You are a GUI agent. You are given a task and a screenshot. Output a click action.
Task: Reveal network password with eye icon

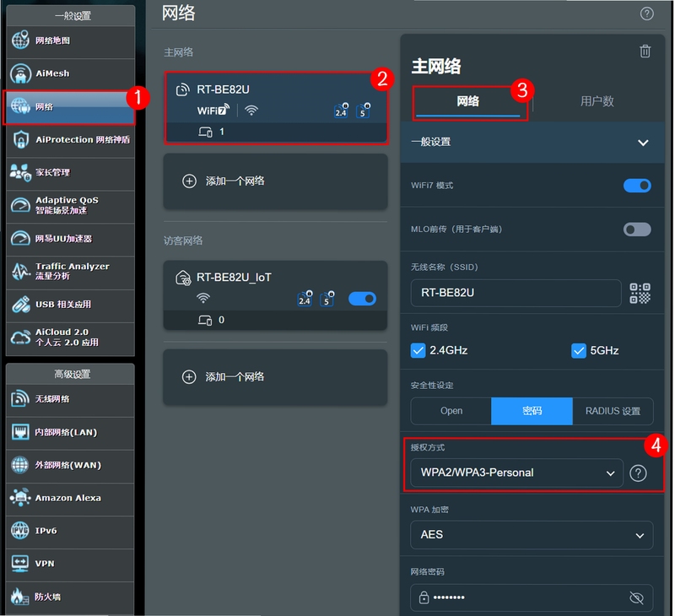pyautogui.click(x=636, y=597)
